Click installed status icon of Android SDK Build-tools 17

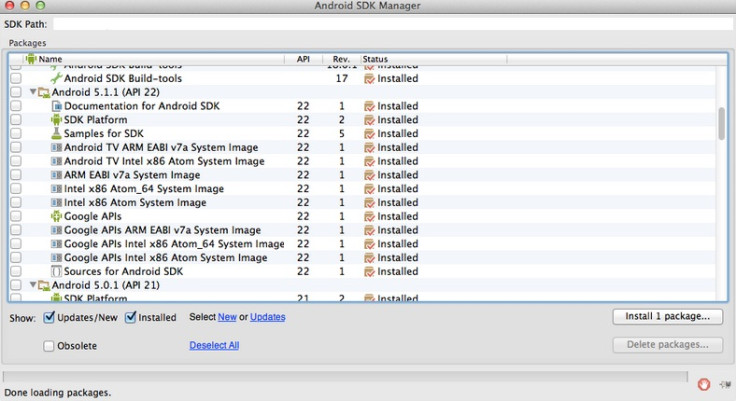tap(369, 78)
